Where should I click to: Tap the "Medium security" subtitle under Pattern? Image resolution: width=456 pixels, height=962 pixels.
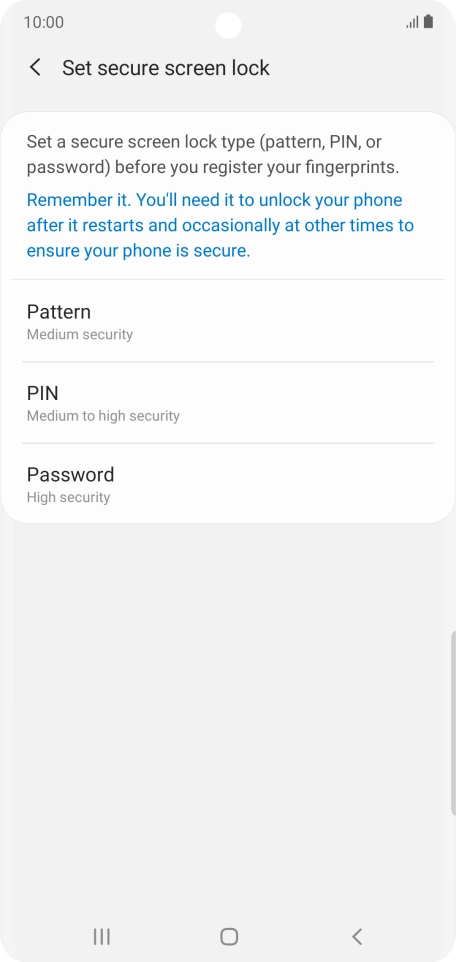(80, 334)
